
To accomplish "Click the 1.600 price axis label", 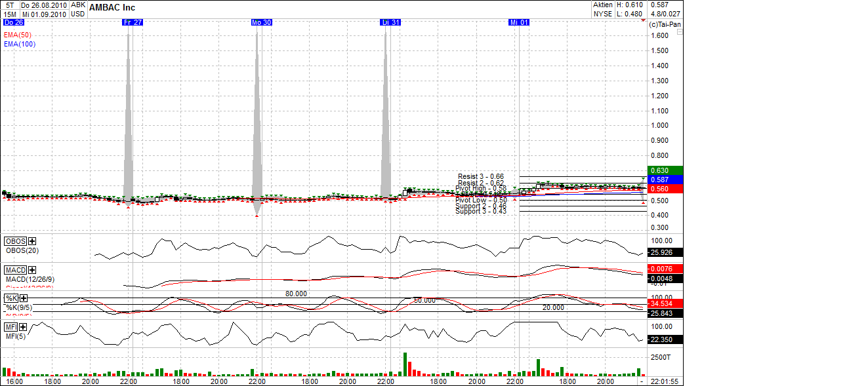I will pos(660,35).
